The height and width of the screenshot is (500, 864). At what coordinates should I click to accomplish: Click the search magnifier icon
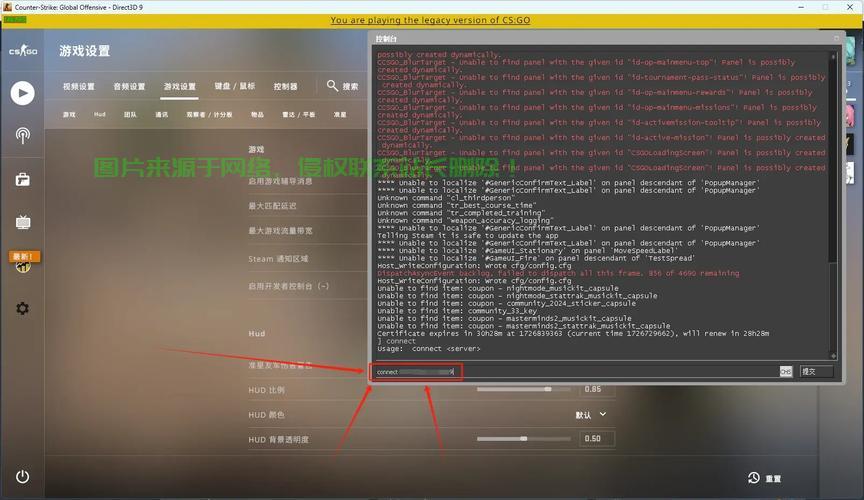(x=332, y=85)
